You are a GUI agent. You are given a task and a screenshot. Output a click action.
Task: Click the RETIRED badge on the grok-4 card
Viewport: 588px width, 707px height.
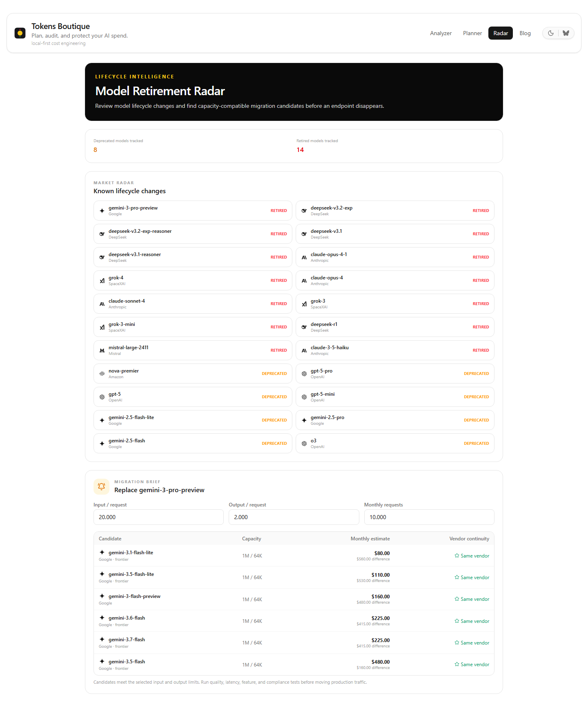coord(278,281)
